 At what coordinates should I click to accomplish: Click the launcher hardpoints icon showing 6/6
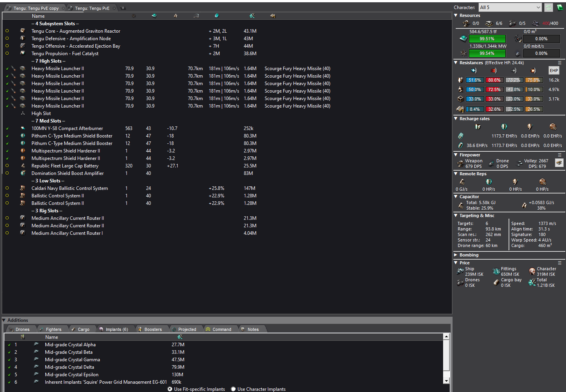click(x=489, y=23)
